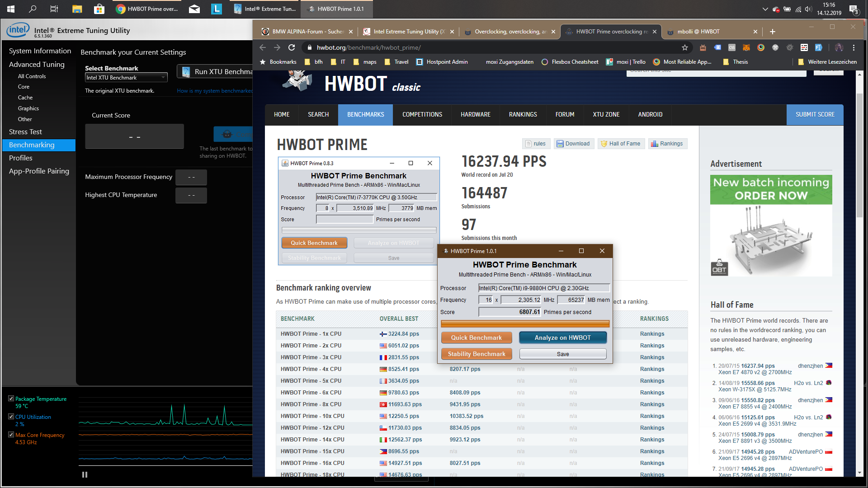Image resolution: width=868 pixels, height=488 pixels.
Task: Go back in browser history
Action: coord(263,47)
